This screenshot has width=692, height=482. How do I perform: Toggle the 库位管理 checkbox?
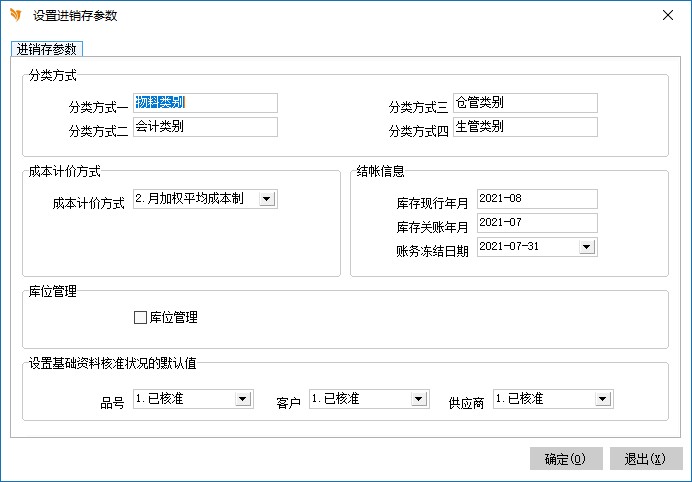pyautogui.click(x=140, y=318)
